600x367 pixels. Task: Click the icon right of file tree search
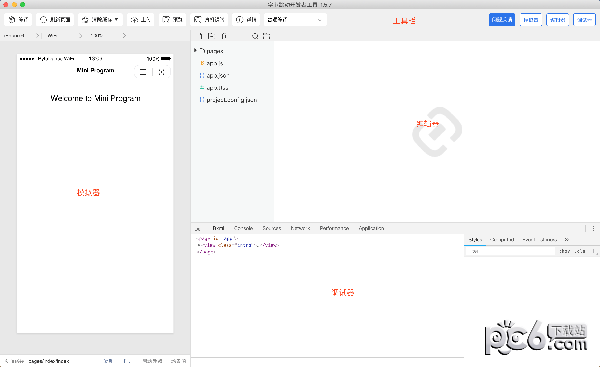[x=267, y=36]
